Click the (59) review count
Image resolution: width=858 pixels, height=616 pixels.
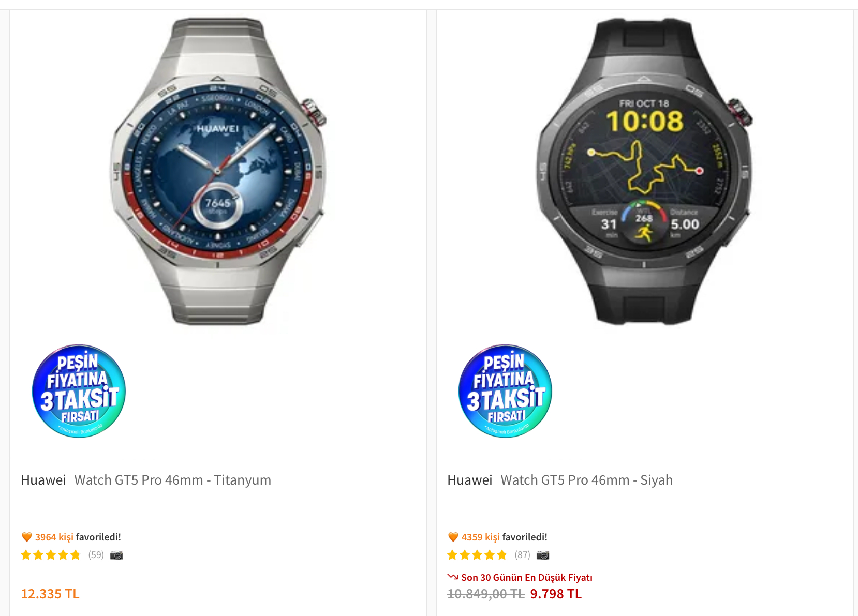pos(96,555)
